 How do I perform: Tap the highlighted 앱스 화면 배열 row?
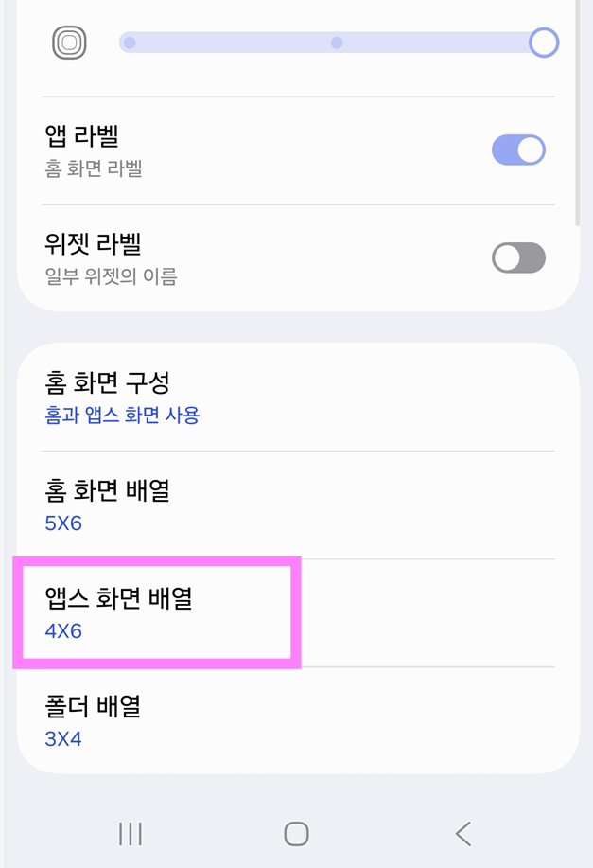[157, 613]
